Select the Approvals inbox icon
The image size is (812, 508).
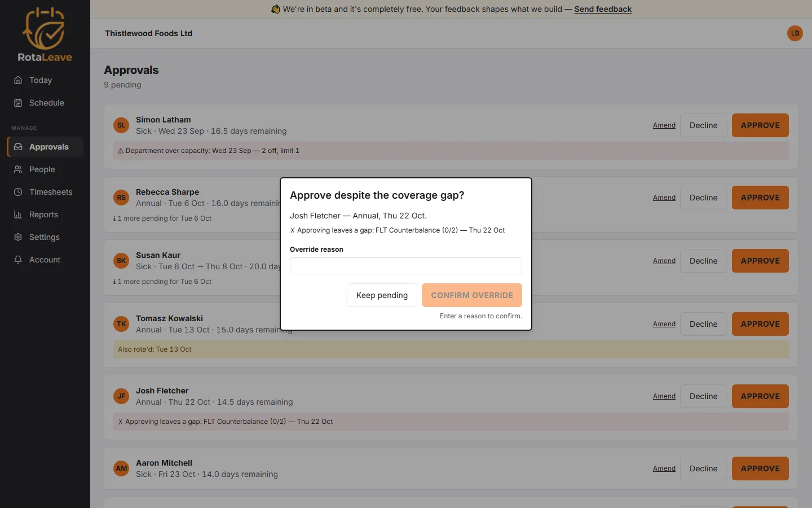(18, 147)
